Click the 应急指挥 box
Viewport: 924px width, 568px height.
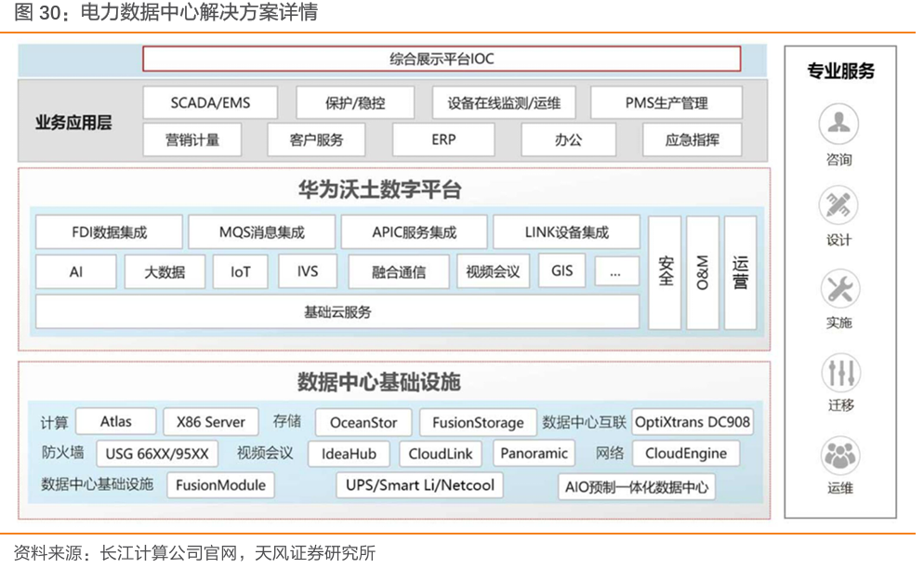(692, 139)
